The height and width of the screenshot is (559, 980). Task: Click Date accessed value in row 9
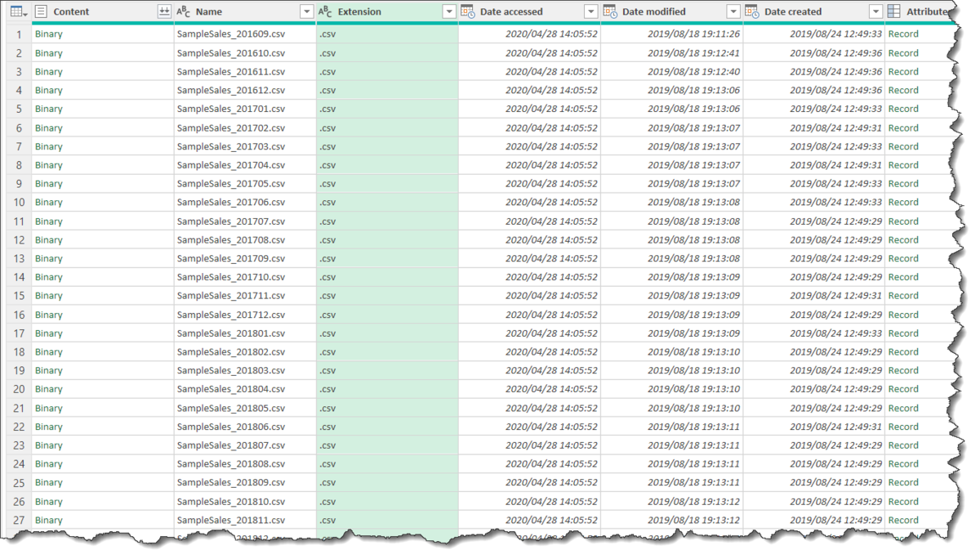(551, 184)
